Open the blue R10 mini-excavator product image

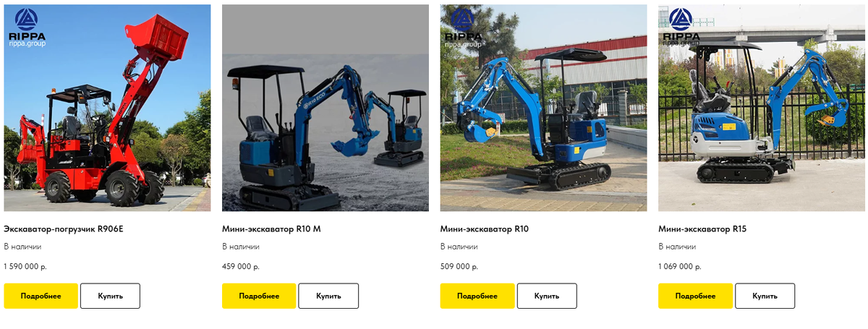point(544,108)
